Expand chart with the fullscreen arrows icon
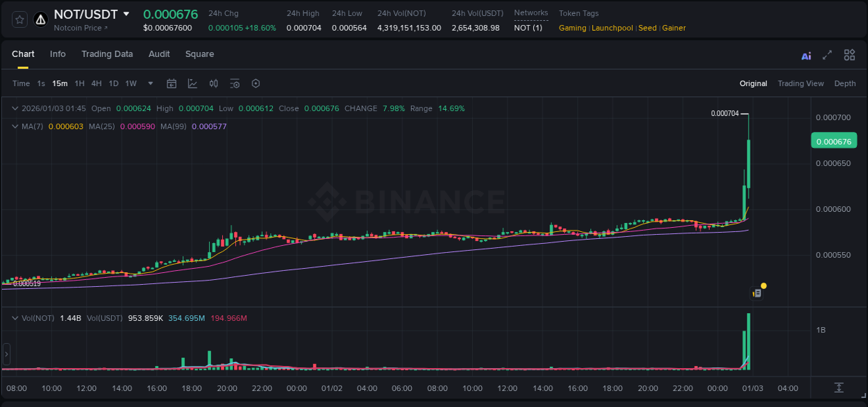868x407 pixels. click(x=827, y=55)
